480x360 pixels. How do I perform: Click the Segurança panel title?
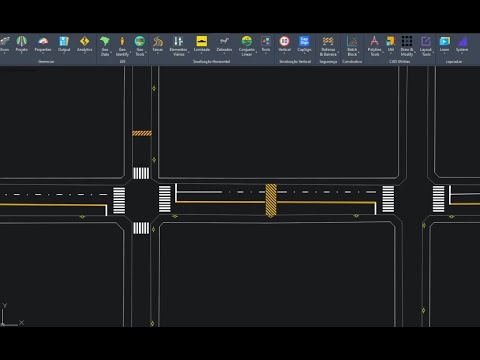tap(328, 62)
